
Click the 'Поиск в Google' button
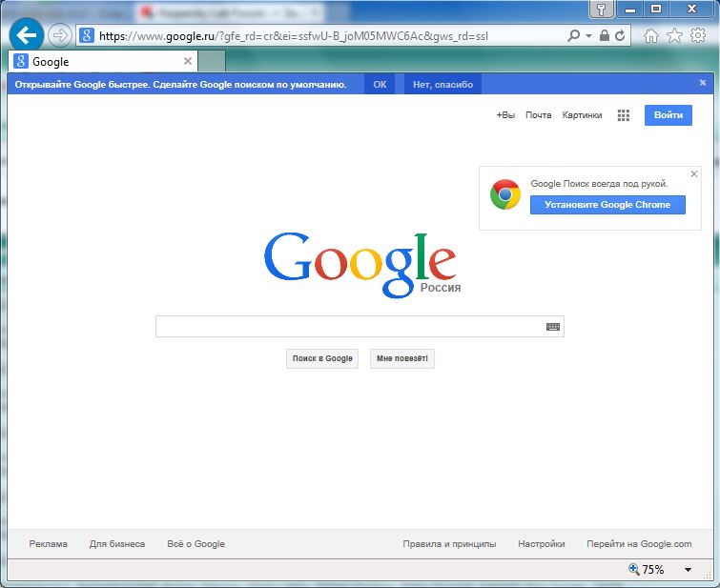pyautogui.click(x=322, y=358)
